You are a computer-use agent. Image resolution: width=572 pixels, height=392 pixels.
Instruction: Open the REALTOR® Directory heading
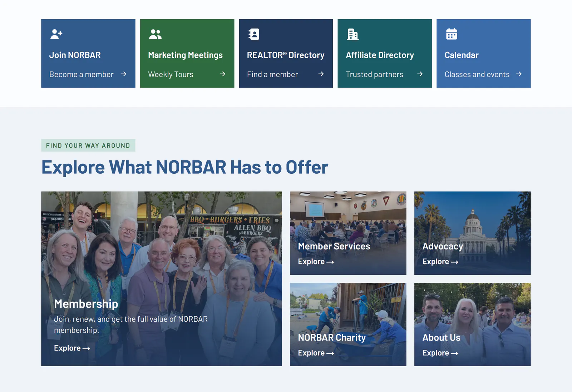pyautogui.click(x=286, y=55)
